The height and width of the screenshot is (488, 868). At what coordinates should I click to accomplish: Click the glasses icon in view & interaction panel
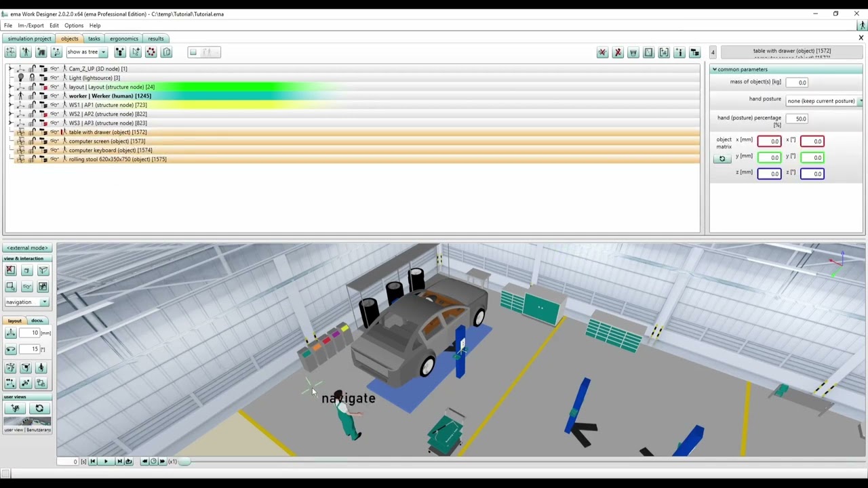click(x=26, y=287)
